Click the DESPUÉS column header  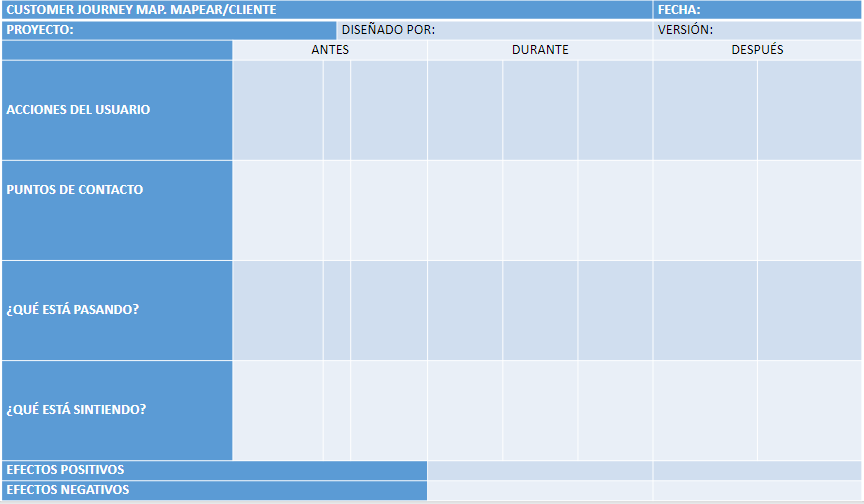pyautogui.click(x=757, y=50)
